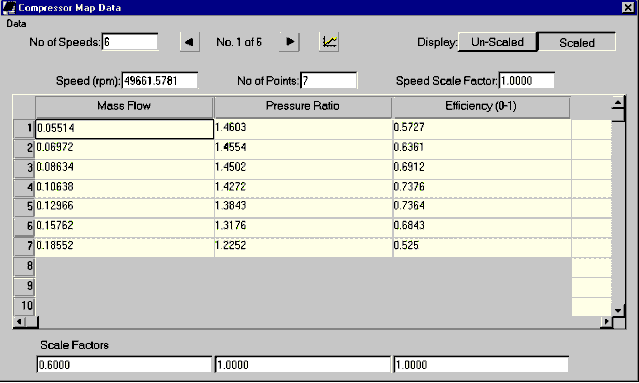Select row header 9
Image resolution: width=639 pixels, height=383 pixels.
[24, 286]
